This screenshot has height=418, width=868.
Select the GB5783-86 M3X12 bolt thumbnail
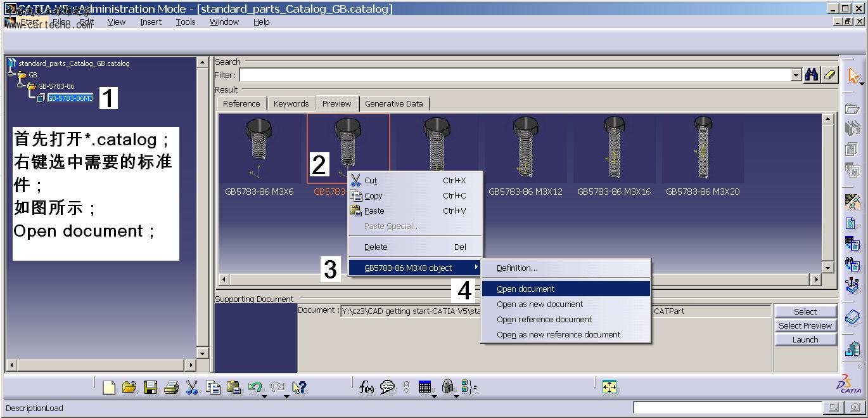[x=525, y=155]
